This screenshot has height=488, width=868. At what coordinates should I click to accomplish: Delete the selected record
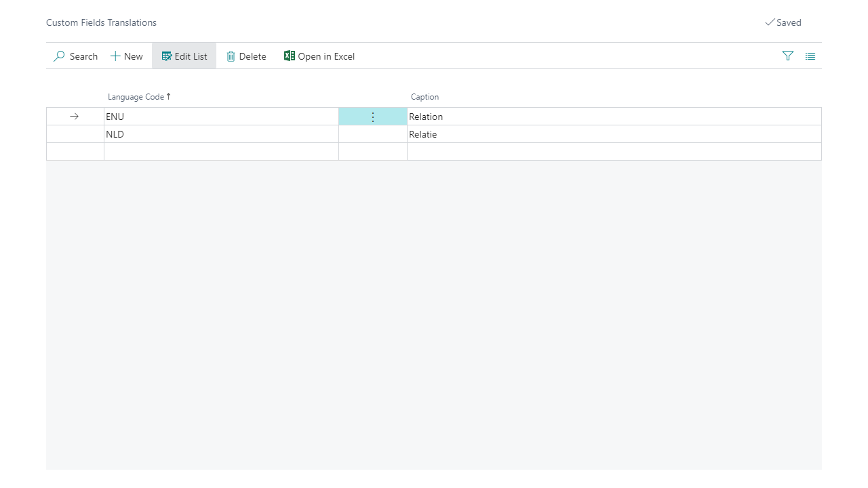click(246, 56)
